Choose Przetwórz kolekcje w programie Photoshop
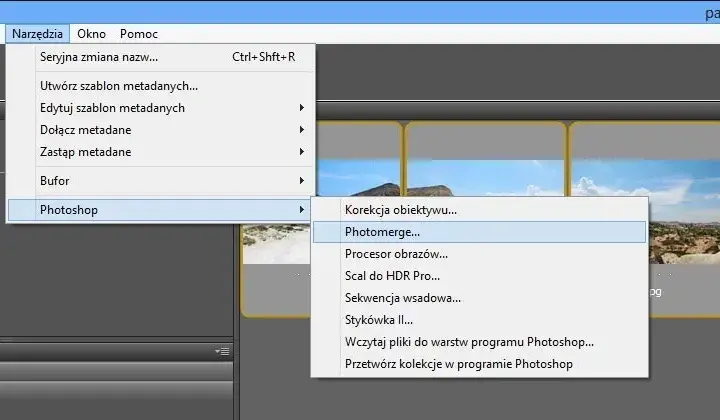720x420 pixels. [x=479, y=364]
